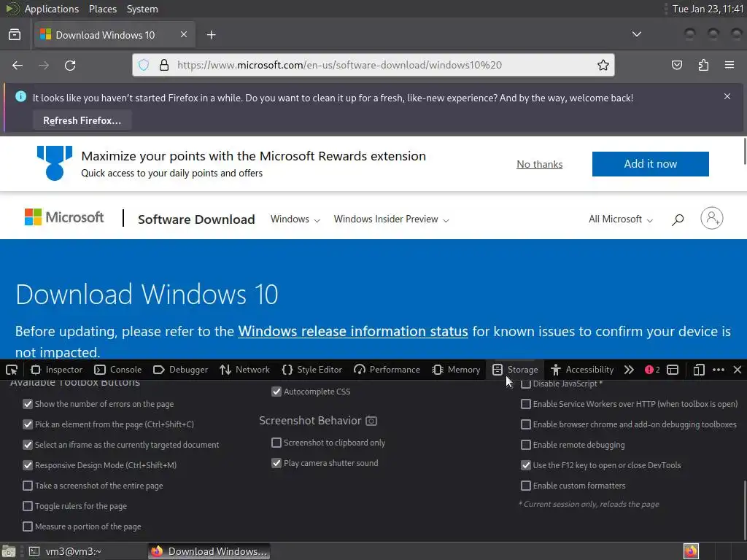The width and height of the screenshot is (747, 560).
Task: Open tracking protection shield icon
Action: (144, 65)
